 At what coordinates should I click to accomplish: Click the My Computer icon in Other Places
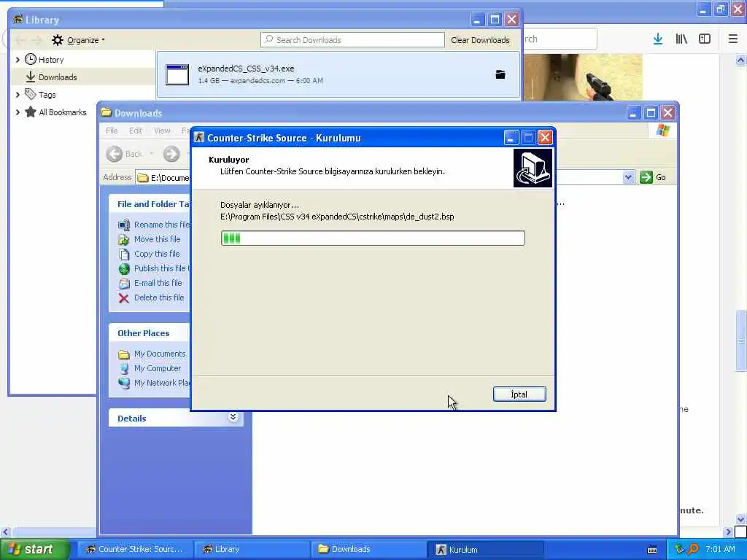pyautogui.click(x=124, y=368)
